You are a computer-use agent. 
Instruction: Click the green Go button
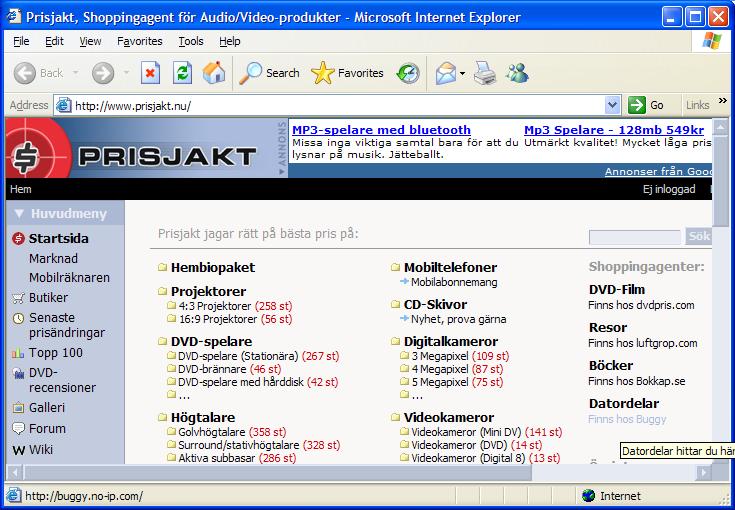click(646, 105)
